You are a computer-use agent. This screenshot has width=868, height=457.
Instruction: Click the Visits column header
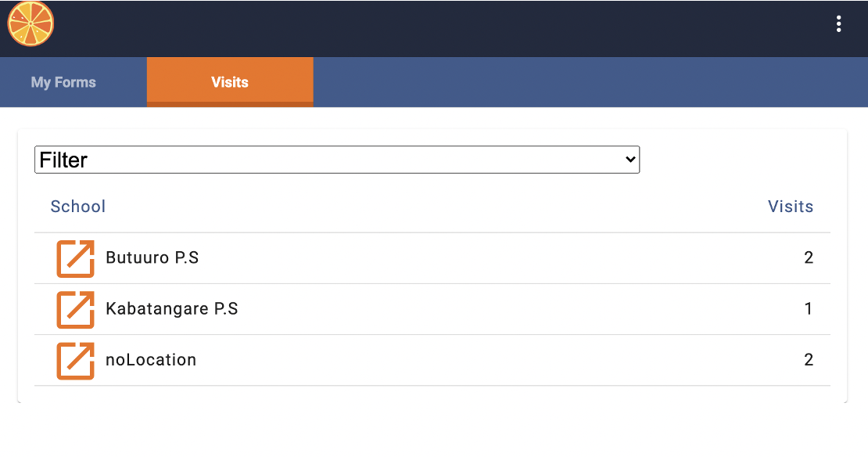coord(790,207)
